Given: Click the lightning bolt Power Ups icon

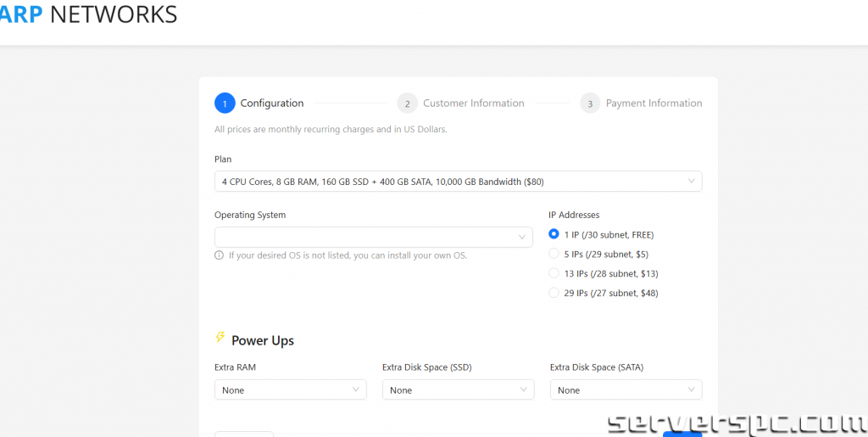Looking at the screenshot, I should 220,339.
